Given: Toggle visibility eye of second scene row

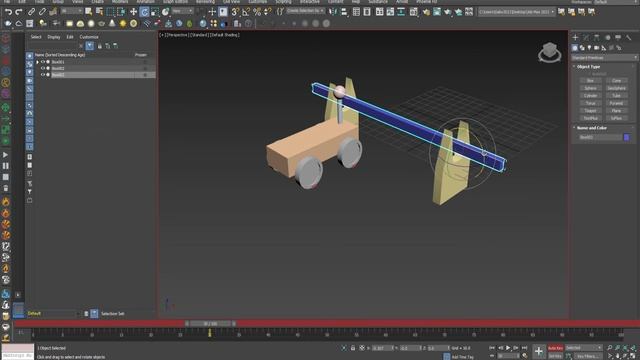Looking at the screenshot, I should click(42, 69).
